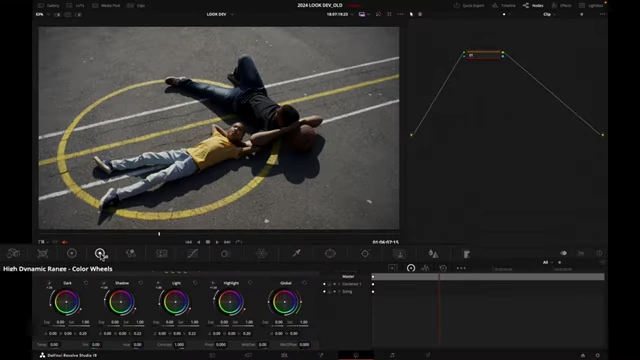The height and width of the screenshot is (360, 640).
Task: Open the Color Warper palette
Action: (x=261, y=253)
